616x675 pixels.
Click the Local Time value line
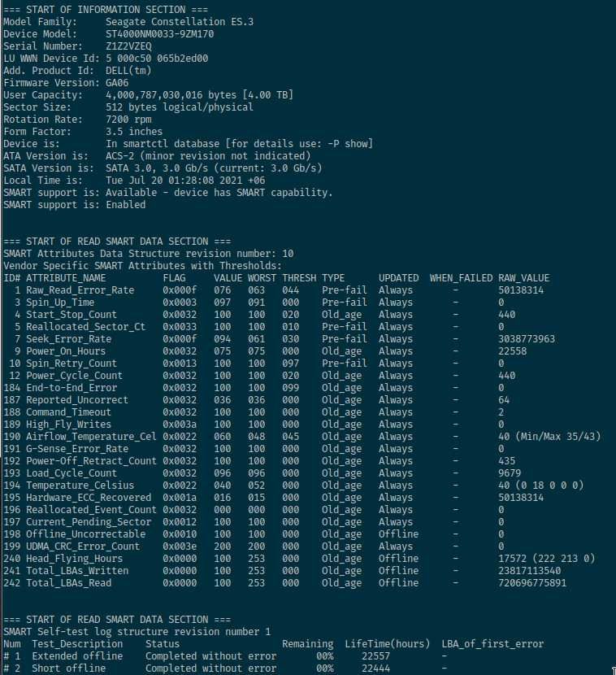click(x=185, y=181)
